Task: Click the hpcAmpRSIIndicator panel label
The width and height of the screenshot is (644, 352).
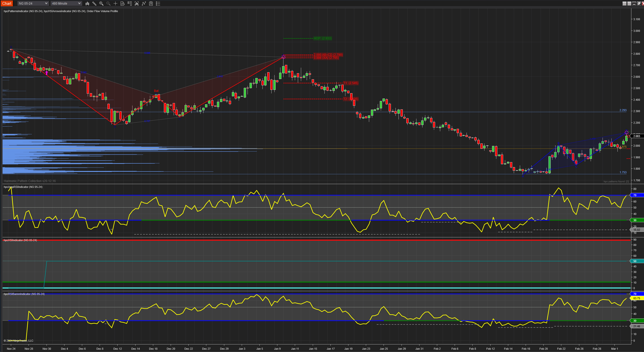Action: [23, 187]
